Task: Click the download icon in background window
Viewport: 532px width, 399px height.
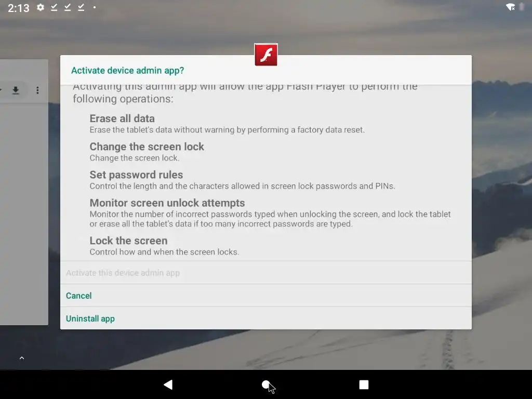Action: point(16,90)
